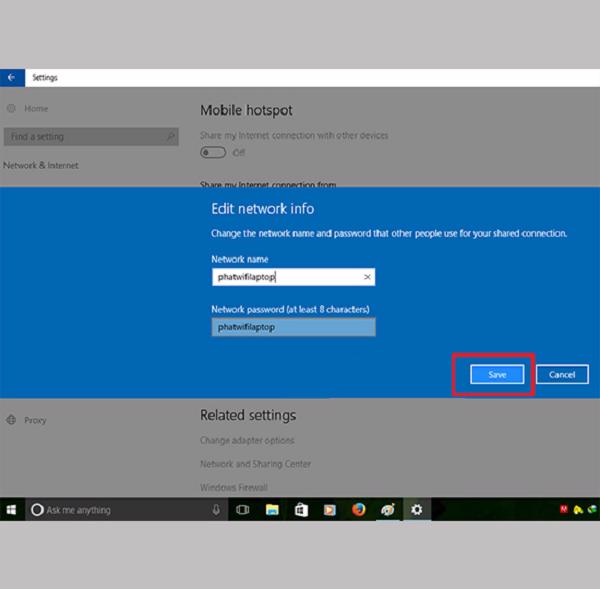Viewport: 600px width, 589px height.
Task: Open the Change adapter options link
Action: point(247,441)
